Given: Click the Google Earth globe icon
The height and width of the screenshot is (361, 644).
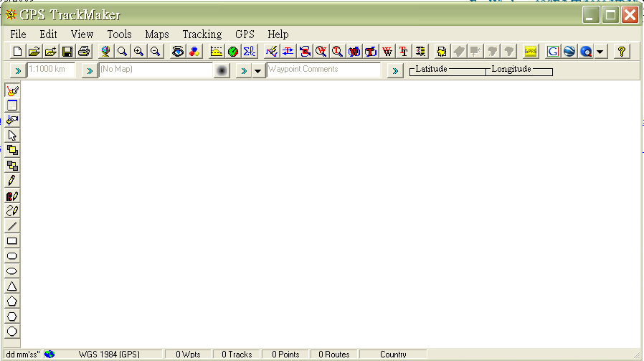Looking at the screenshot, I should tap(569, 52).
